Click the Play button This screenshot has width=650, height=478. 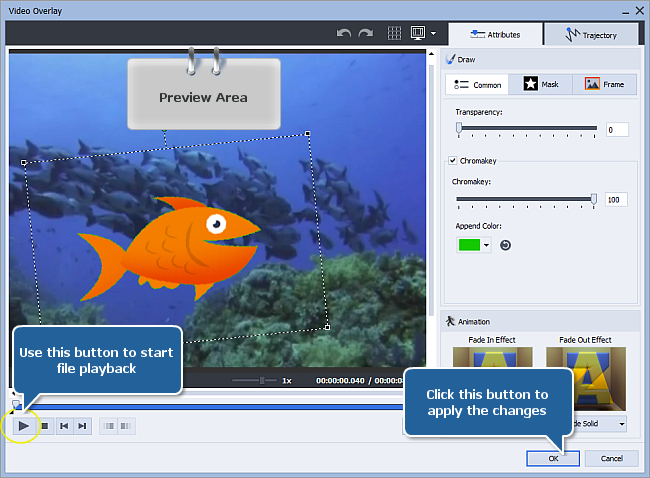tap(23, 426)
